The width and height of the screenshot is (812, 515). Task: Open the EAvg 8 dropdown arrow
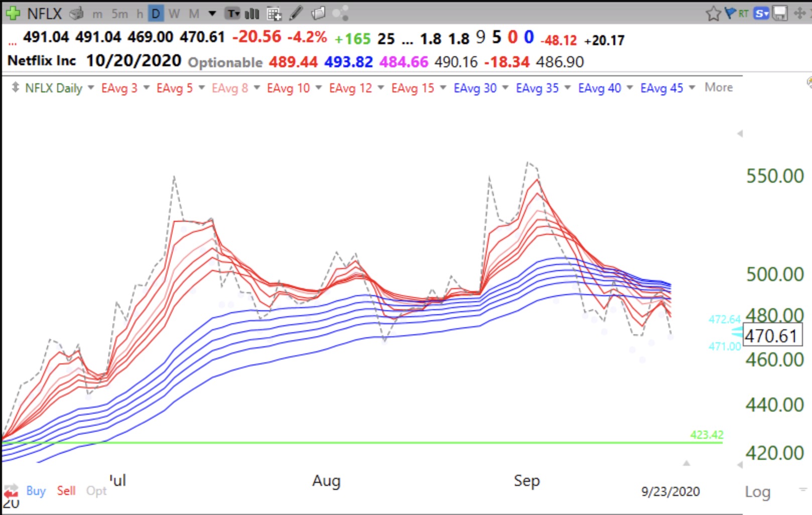click(256, 87)
